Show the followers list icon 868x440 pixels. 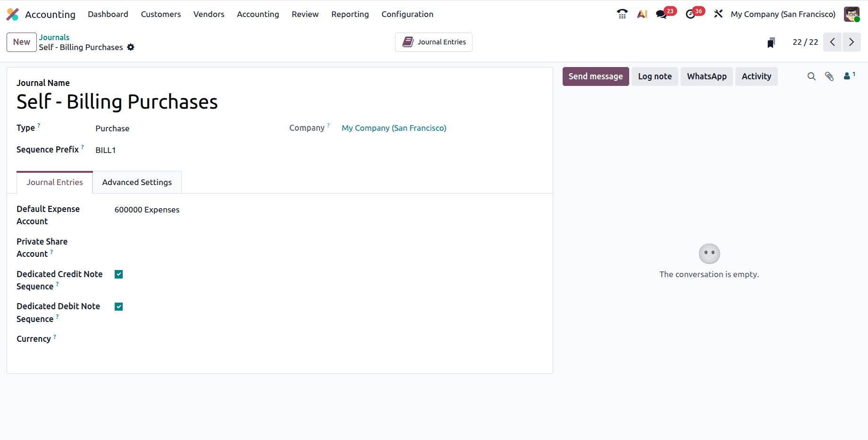(x=849, y=76)
